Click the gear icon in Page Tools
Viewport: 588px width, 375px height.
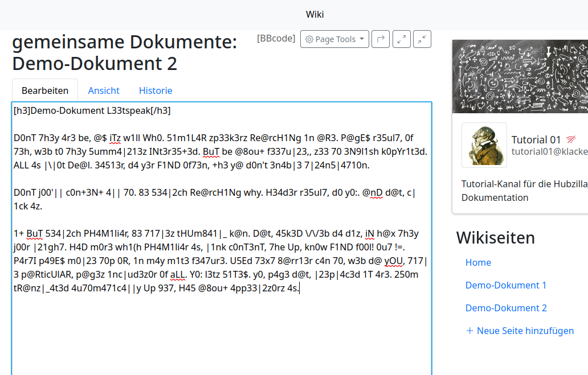(309, 39)
